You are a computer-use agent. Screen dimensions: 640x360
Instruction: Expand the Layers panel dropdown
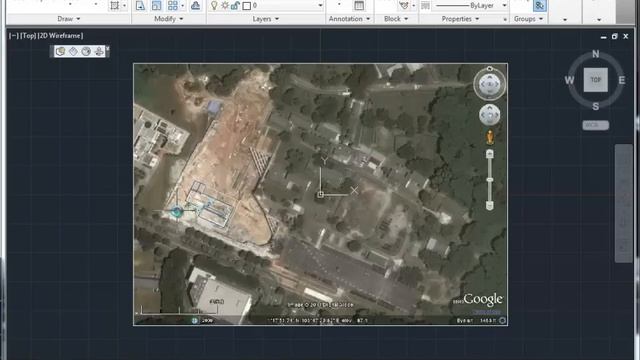[266, 19]
